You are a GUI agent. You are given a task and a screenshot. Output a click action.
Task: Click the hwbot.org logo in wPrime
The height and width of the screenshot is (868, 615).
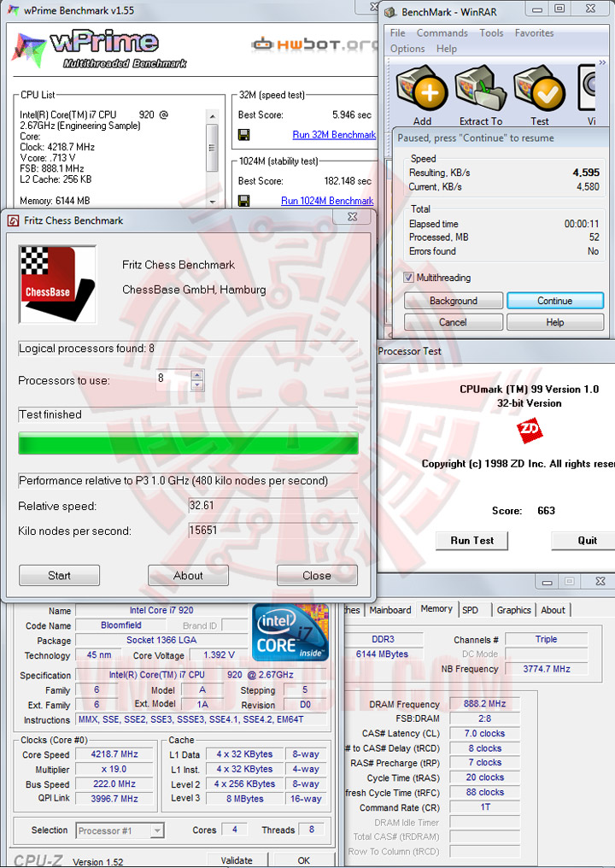pyautogui.click(x=313, y=44)
